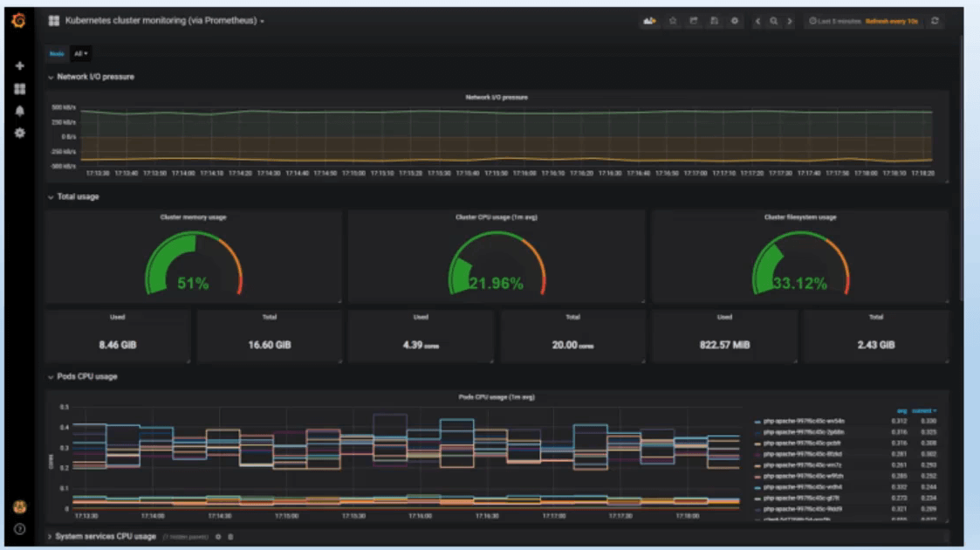Open the Node variable All dropdown
The height and width of the screenshot is (550, 980).
pyautogui.click(x=80, y=54)
